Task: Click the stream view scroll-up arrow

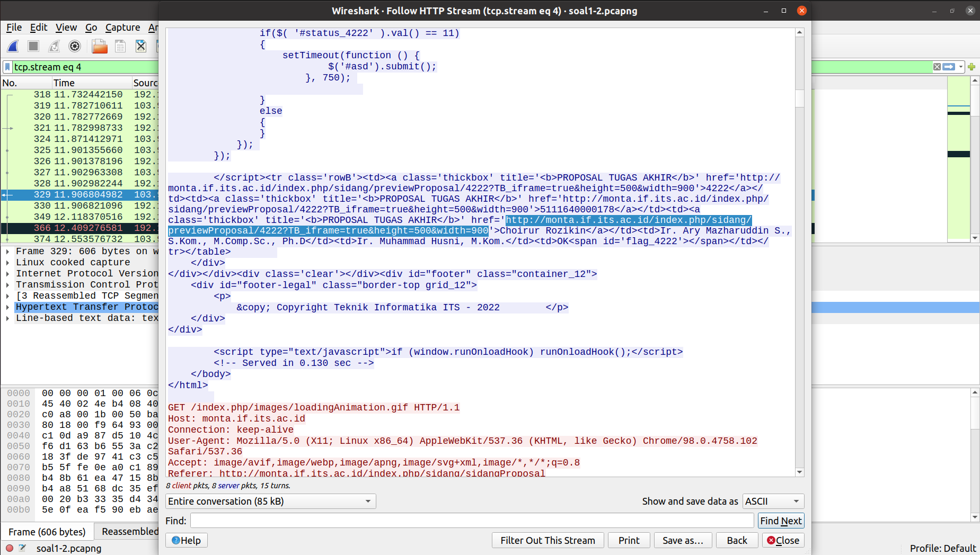Action: click(799, 32)
